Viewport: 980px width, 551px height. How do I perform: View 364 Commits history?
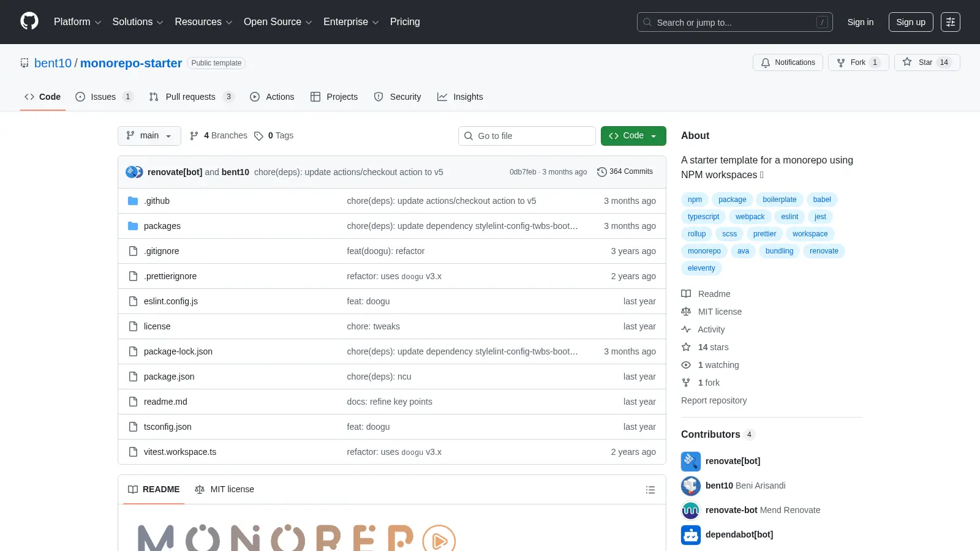625,172
